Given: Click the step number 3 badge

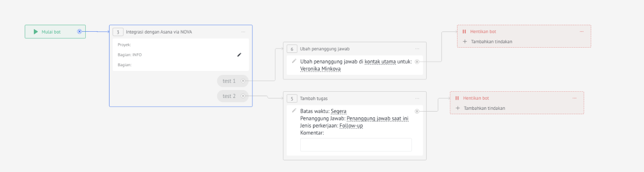Looking at the screenshot, I should pos(118,32).
